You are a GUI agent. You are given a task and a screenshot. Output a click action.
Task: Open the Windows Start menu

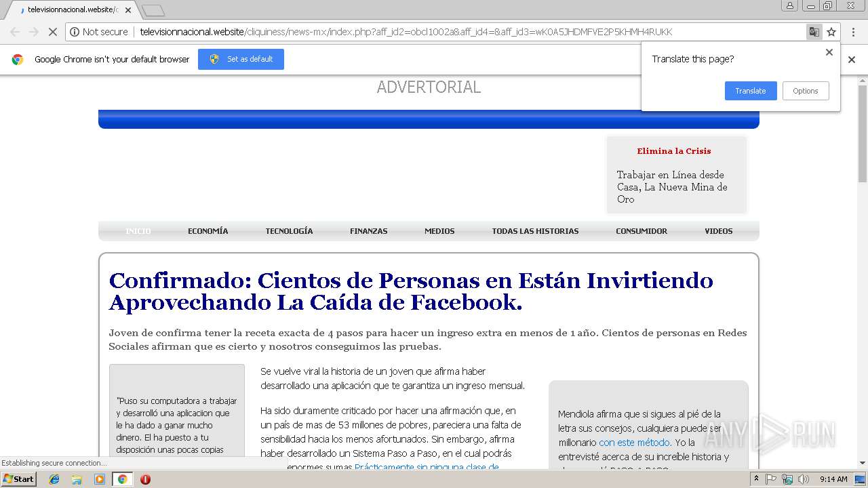point(19,479)
